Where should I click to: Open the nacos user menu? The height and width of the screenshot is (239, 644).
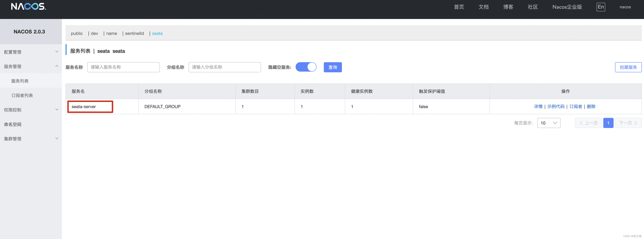pyautogui.click(x=625, y=7)
